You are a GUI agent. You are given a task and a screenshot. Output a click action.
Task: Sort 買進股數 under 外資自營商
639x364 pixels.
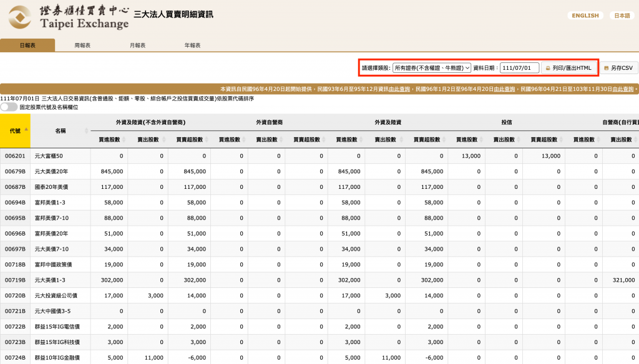244,140
